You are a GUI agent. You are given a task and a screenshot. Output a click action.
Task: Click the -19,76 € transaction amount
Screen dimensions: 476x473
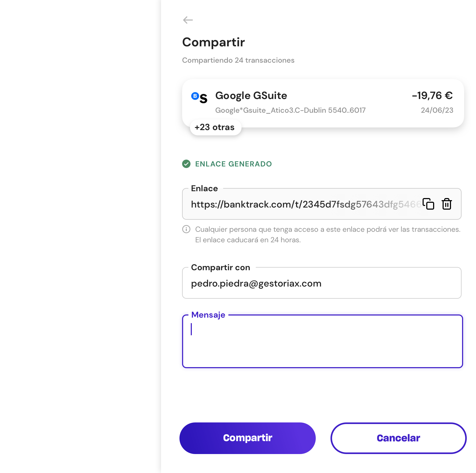[432, 96]
